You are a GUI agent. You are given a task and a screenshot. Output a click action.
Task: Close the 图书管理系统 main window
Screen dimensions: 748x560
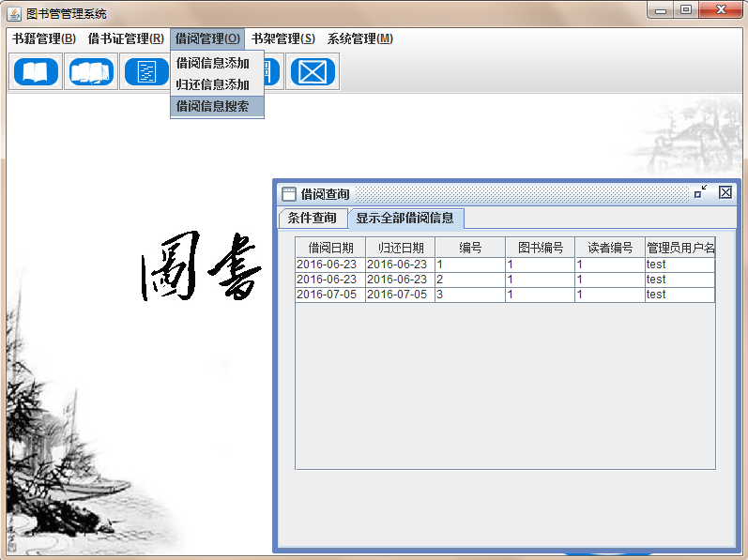(x=721, y=10)
